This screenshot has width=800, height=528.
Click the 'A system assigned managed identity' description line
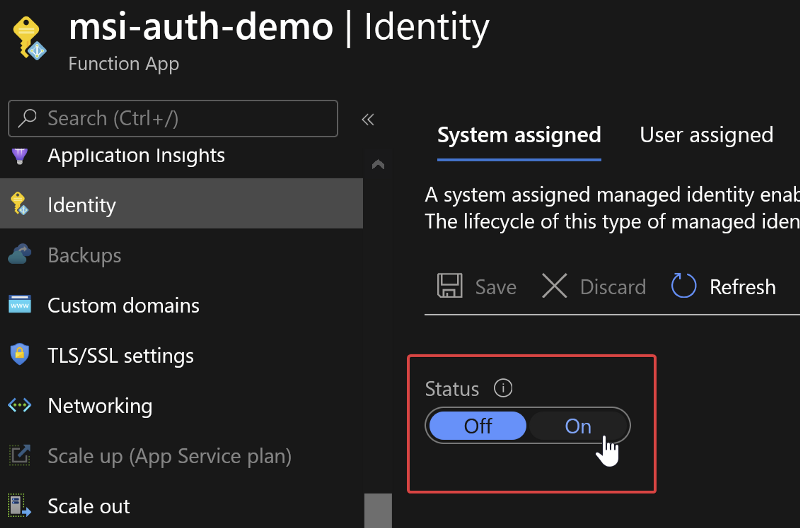[612, 194]
